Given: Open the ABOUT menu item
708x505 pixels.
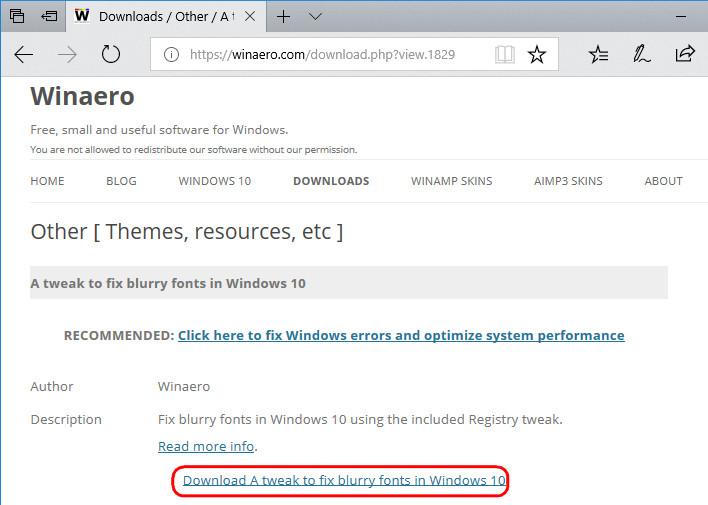Looking at the screenshot, I should 663,181.
